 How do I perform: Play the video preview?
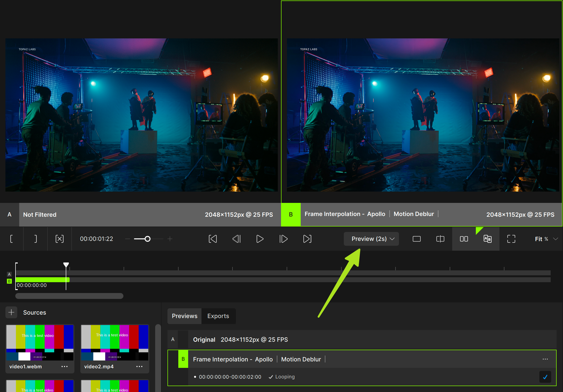coord(260,239)
